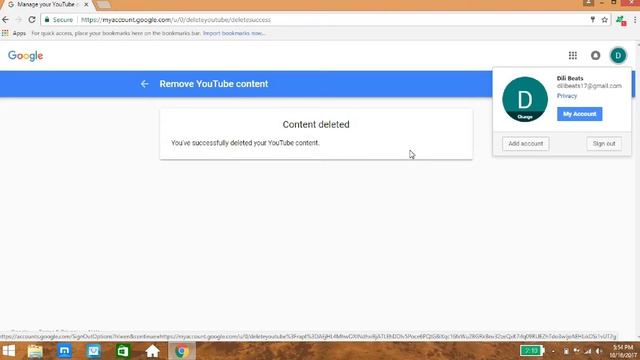
Task: Click the Remove YouTube content title
Action: click(x=214, y=84)
